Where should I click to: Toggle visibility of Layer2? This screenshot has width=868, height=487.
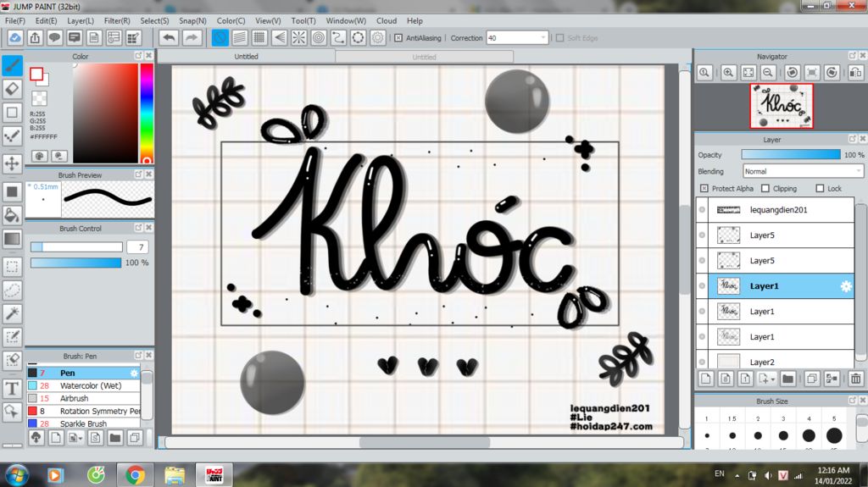pos(702,362)
